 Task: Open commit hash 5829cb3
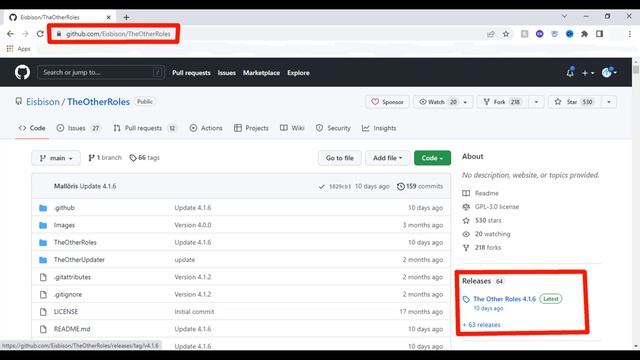click(340, 186)
